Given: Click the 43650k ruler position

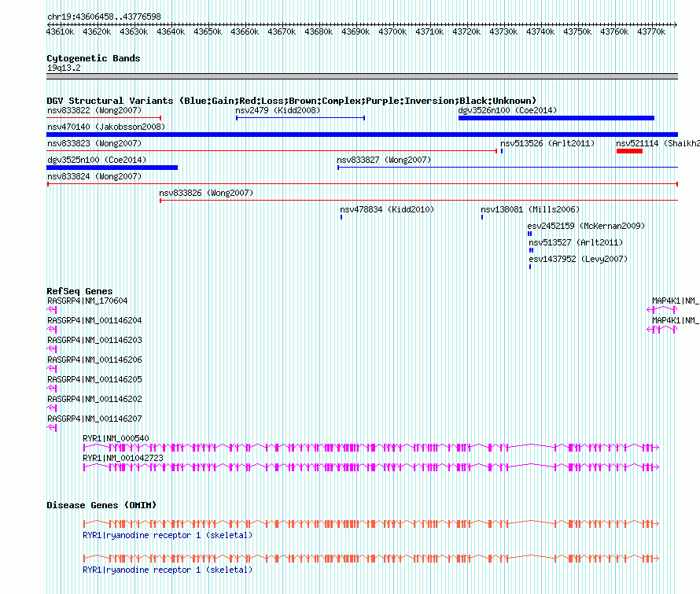Looking at the screenshot, I should tap(208, 31).
